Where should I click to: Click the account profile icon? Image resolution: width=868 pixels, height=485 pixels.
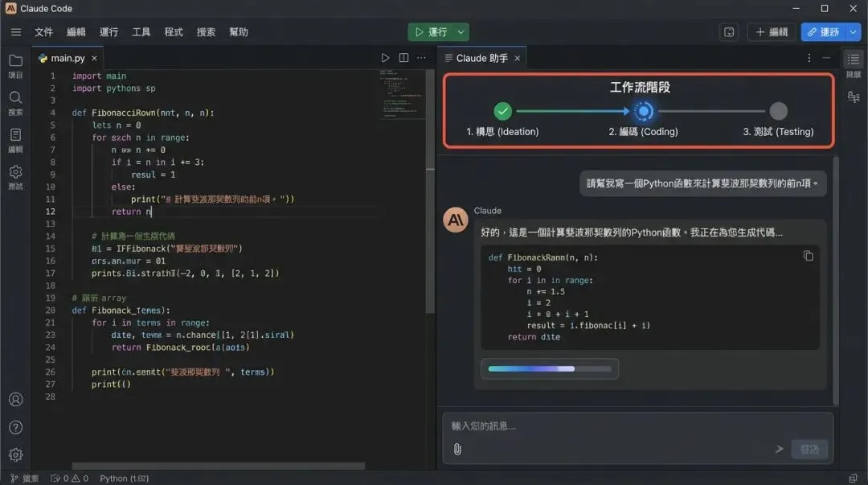coord(15,399)
